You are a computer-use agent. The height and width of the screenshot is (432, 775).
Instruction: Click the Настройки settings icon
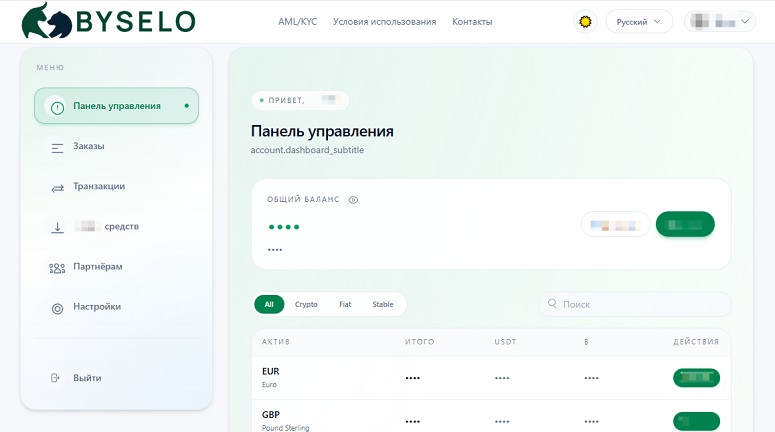(57, 308)
